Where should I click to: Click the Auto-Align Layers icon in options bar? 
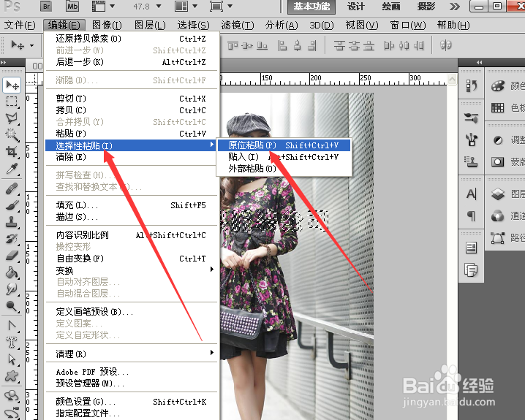coord(446,45)
